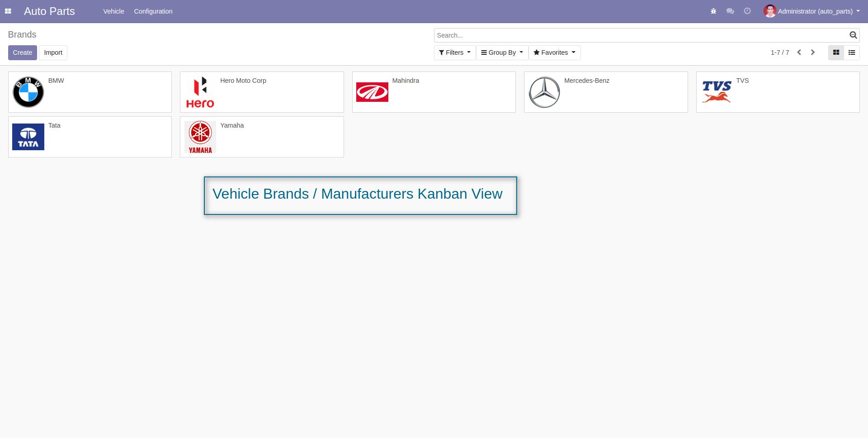Viewport: 868px width, 438px height.
Task: Open the Yamaha brand name
Action: [x=232, y=125]
